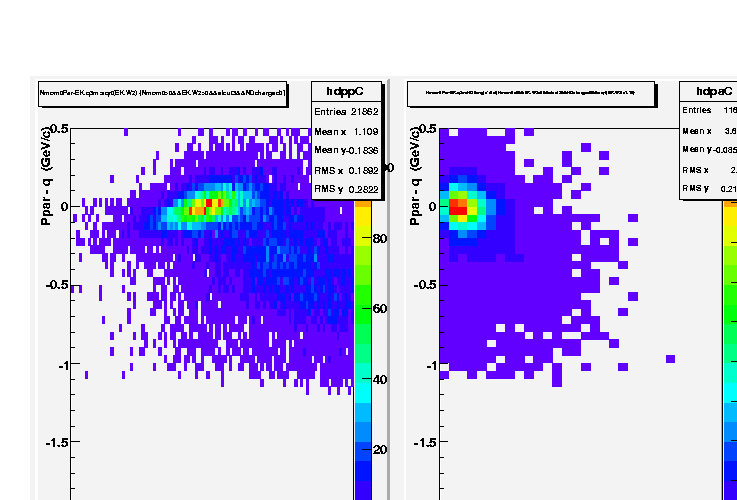Select the hdpaC stats box title

[713, 91]
